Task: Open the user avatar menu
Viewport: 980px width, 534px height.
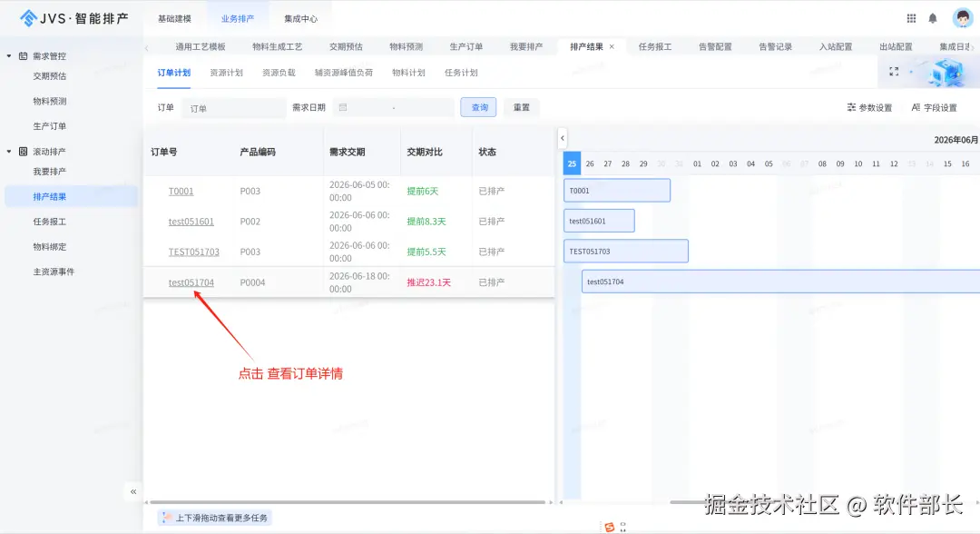Action: (x=963, y=18)
